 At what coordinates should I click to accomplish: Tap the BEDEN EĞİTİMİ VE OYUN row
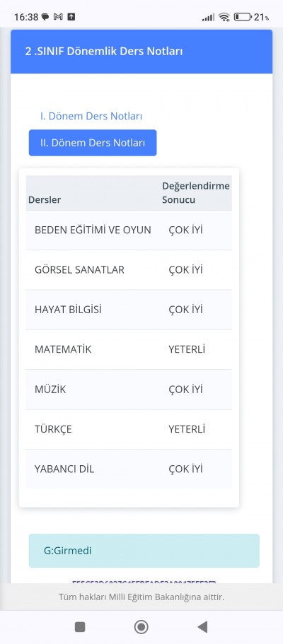point(129,230)
